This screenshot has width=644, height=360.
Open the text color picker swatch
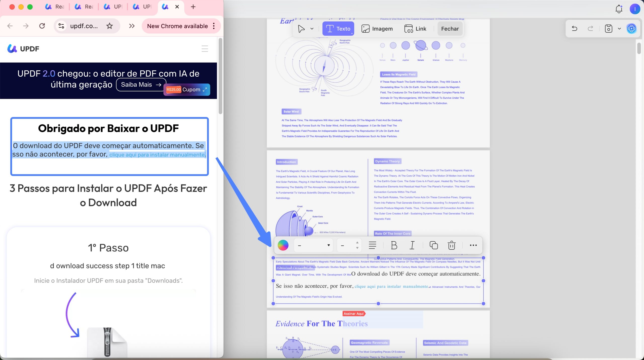coord(283,245)
